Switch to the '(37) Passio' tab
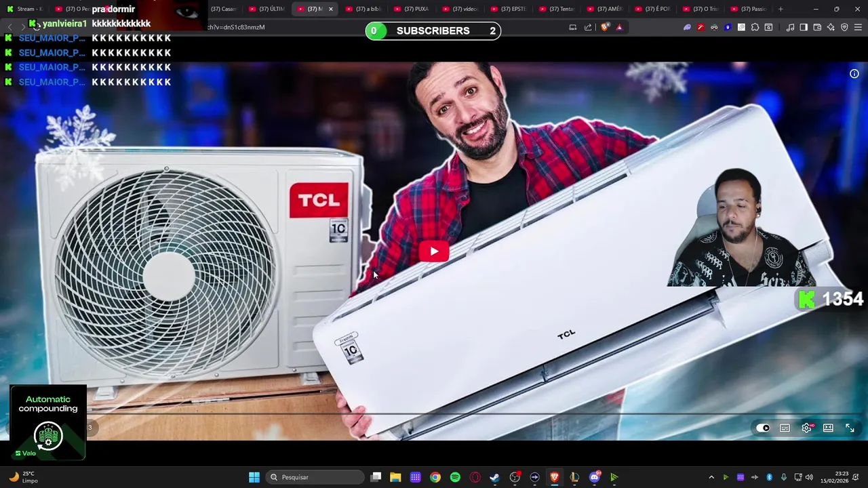The height and width of the screenshot is (488, 868). tap(749, 9)
